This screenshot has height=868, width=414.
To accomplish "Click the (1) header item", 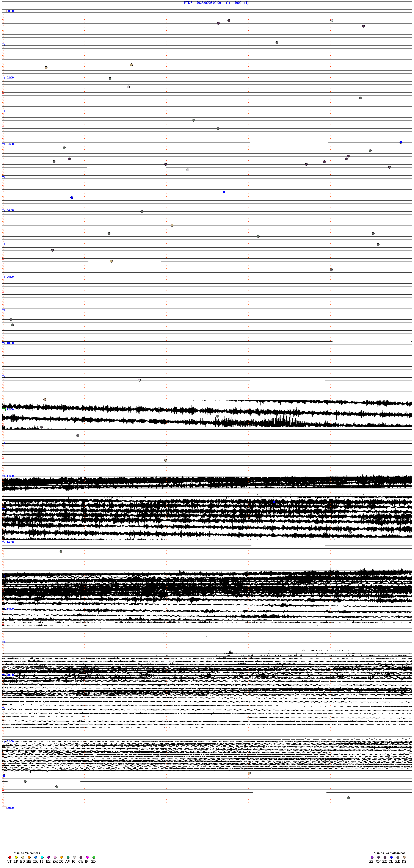I will coord(228,3).
